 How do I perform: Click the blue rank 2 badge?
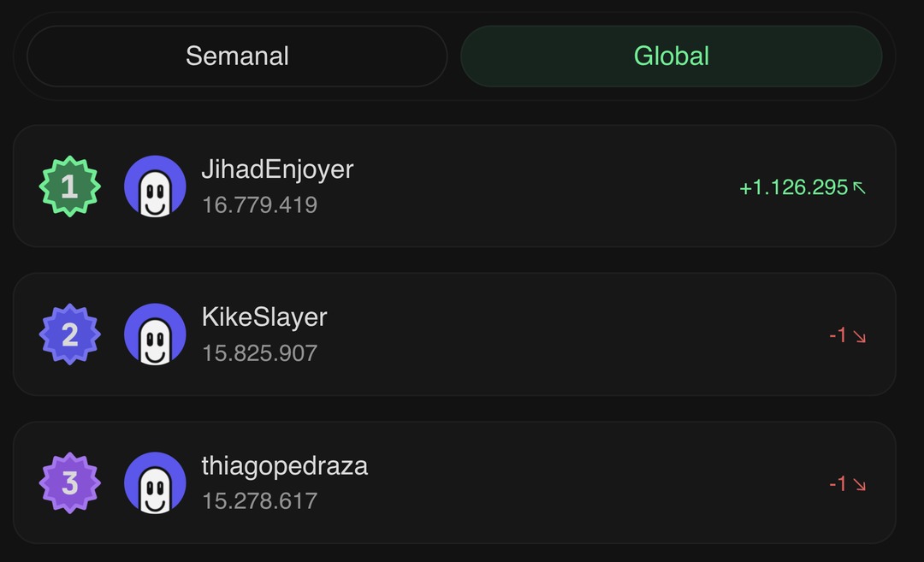coord(69,334)
